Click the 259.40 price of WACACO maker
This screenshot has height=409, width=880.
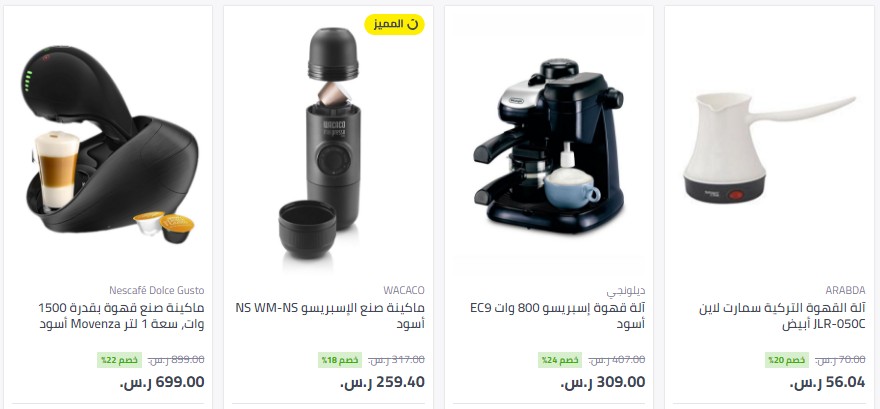tap(382, 383)
